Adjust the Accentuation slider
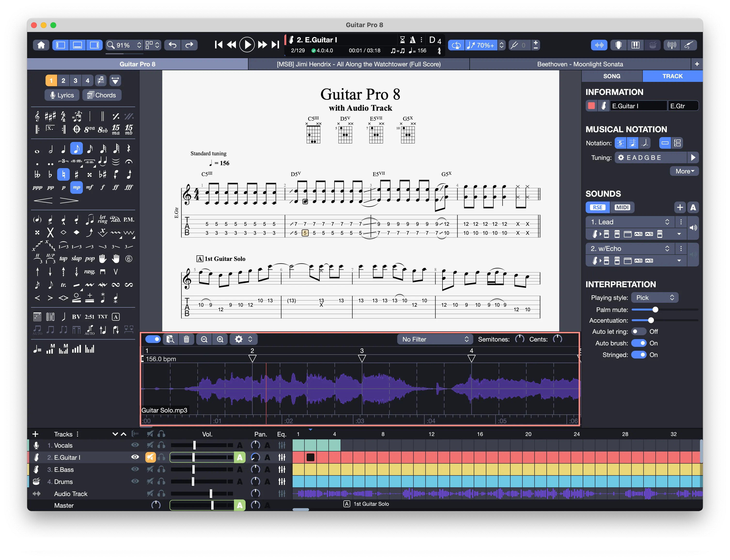The width and height of the screenshot is (730, 560). click(x=665, y=320)
